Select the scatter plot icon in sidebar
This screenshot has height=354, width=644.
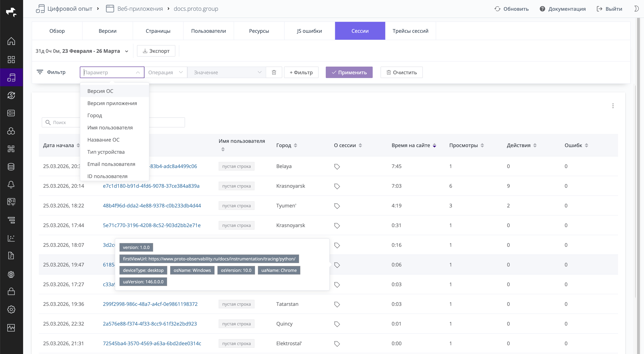click(11, 238)
